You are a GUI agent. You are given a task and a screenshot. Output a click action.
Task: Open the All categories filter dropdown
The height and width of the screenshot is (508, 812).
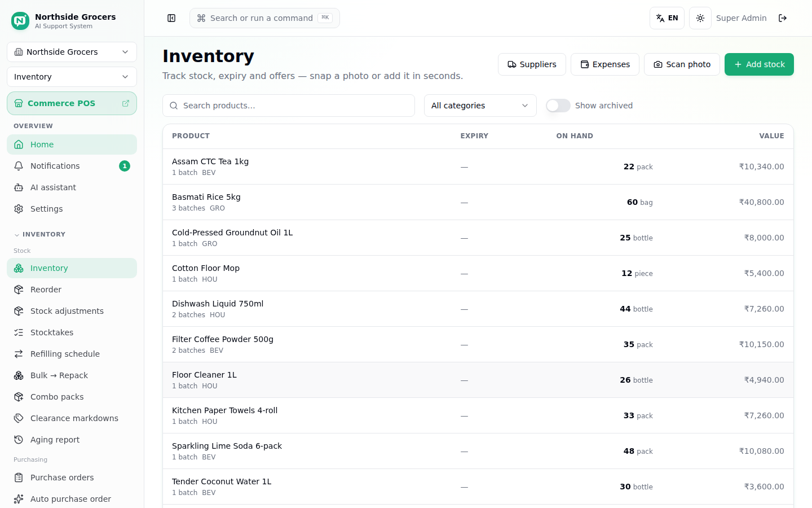click(x=480, y=106)
